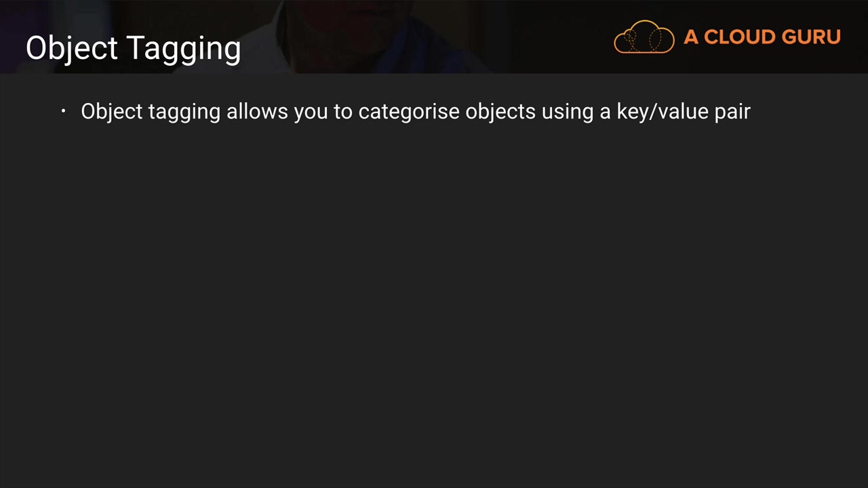
Task: Click the bullet point dot marker
Action: point(63,111)
